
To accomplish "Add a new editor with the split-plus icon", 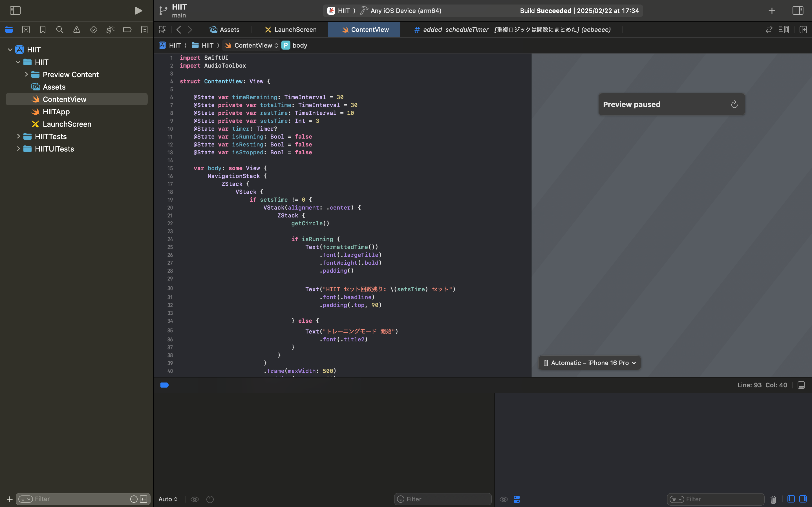I will pyautogui.click(x=803, y=30).
